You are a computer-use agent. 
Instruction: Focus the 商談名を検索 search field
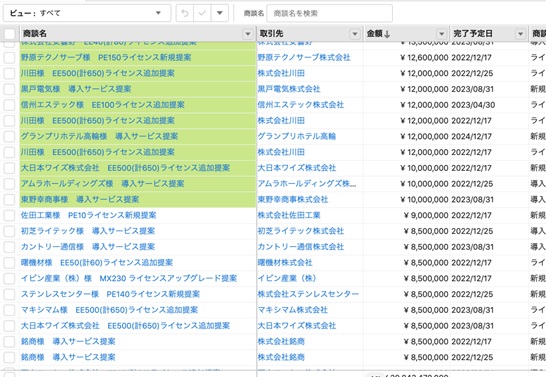tap(329, 13)
